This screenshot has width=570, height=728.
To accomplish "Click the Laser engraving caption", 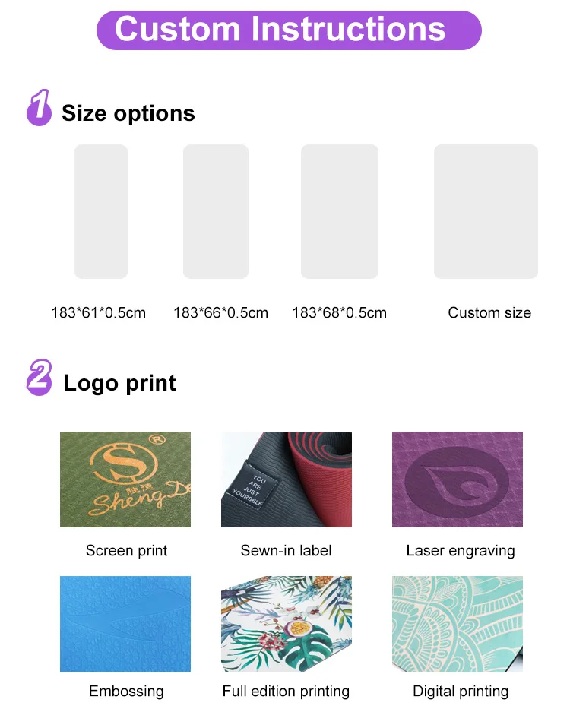I will tap(461, 551).
